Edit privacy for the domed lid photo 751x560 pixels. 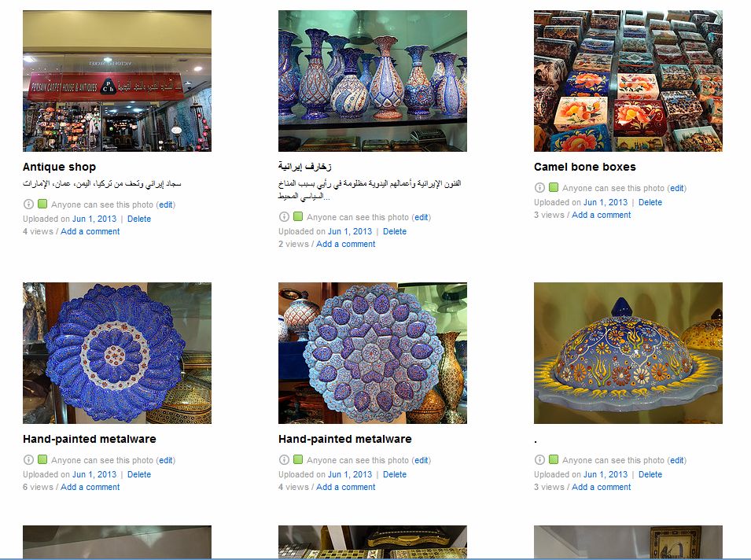pos(677,460)
